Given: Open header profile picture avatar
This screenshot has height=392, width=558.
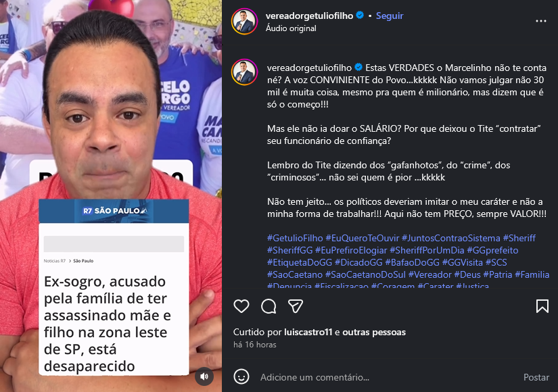Looking at the screenshot, I should [x=244, y=22].
